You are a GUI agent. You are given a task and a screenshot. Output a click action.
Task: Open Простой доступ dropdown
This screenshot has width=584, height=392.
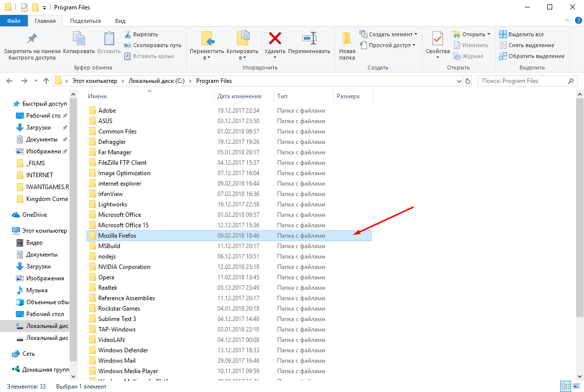[387, 45]
